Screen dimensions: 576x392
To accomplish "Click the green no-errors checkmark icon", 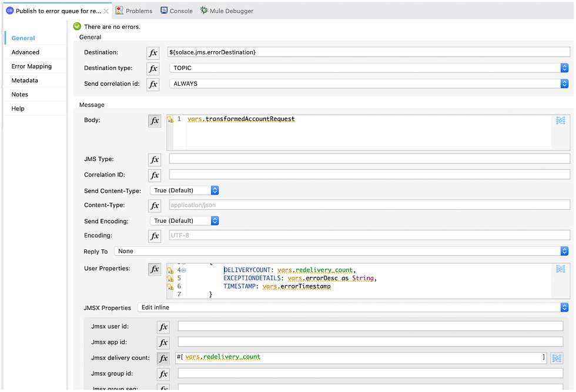I will pos(77,26).
